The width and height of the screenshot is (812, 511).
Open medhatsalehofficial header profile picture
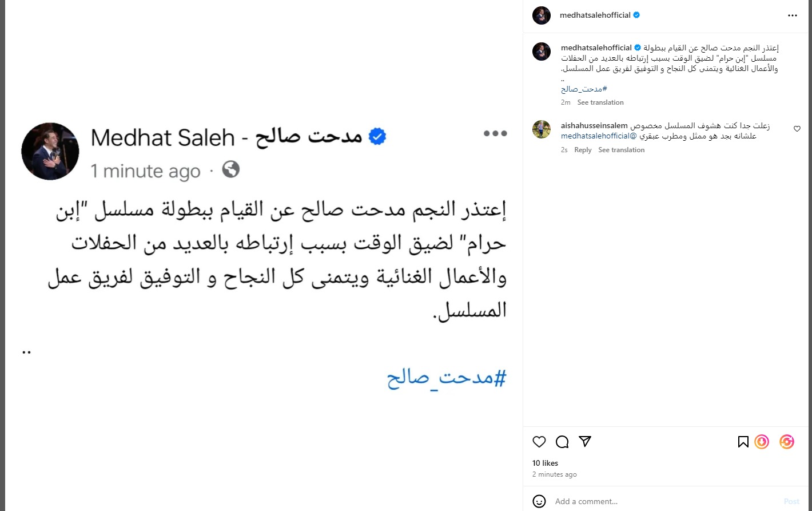click(541, 15)
